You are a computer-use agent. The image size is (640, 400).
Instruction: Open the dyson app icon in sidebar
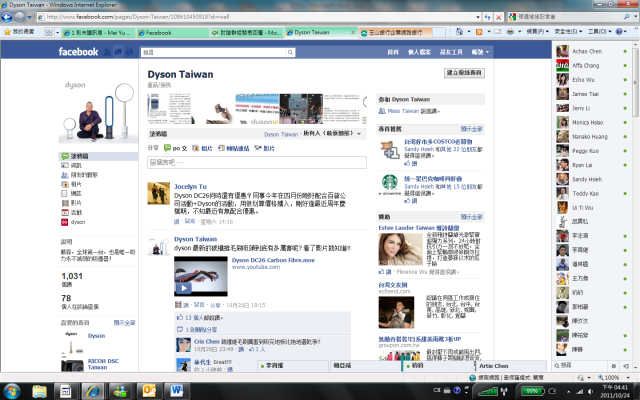point(64,222)
